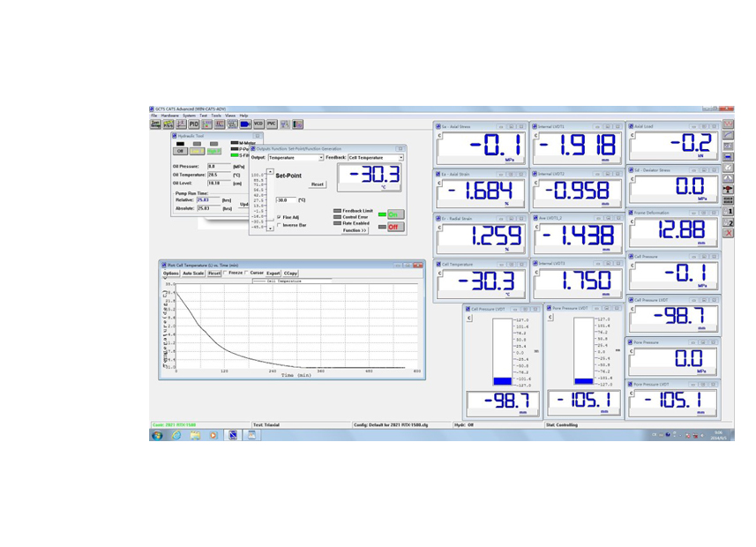Open the Test Setup toolbar icon
756x547 pixels.
tap(155, 124)
